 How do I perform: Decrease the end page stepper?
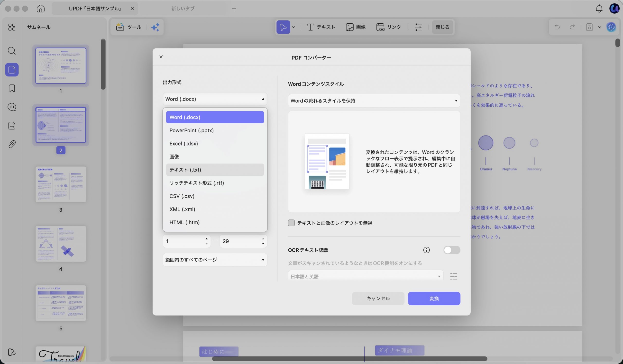click(x=263, y=244)
